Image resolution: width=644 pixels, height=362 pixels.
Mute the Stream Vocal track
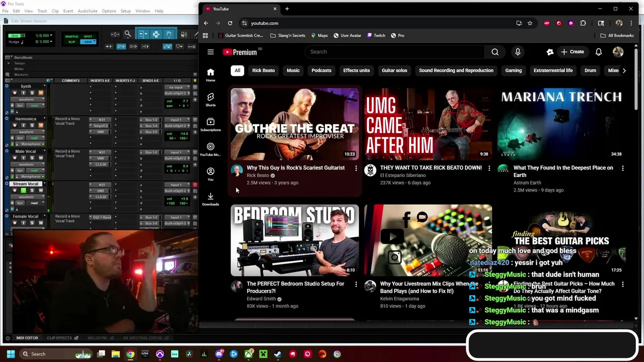point(41,191)
